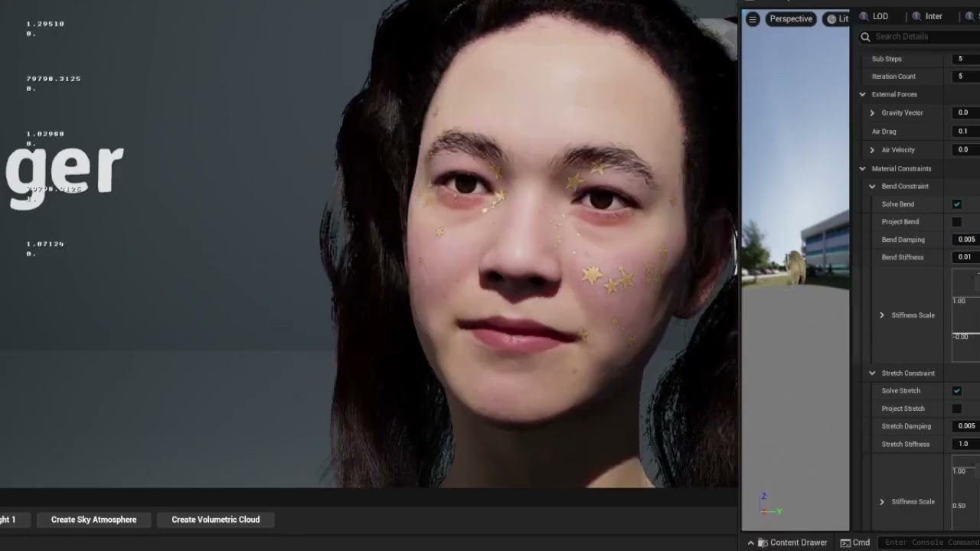Enable the Project Stretch checkbox
The height and width of the screenshot is (551, 980).
pyautogui.click(x=957, y=409)
